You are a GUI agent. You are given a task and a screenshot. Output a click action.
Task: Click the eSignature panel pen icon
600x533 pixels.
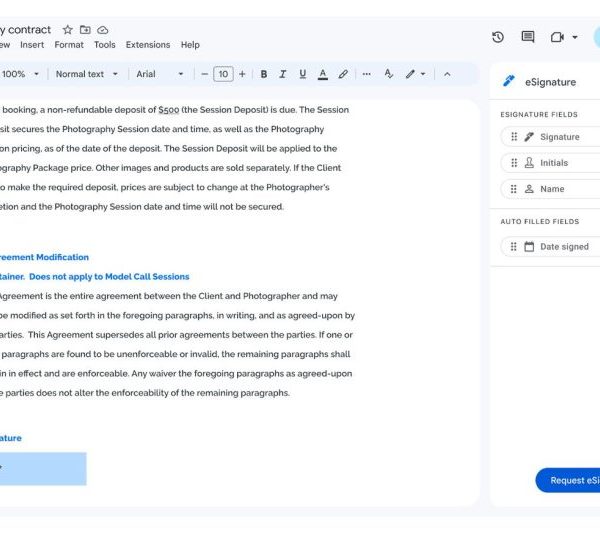509,81
